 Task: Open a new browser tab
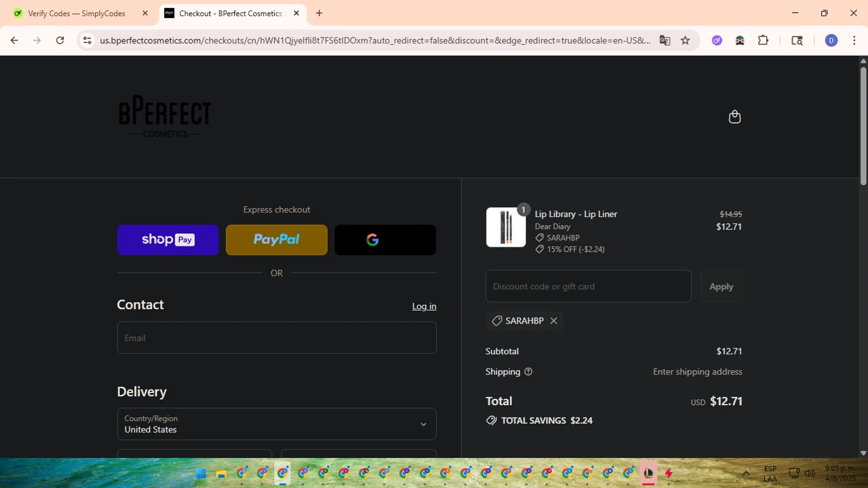point(319,13)
